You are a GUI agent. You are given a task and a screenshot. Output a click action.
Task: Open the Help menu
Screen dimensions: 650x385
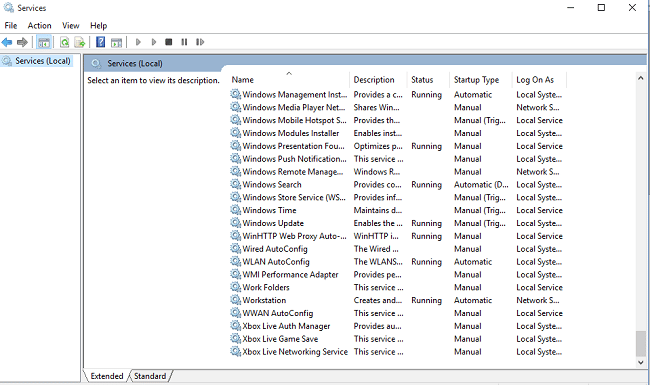click(99, 26)
